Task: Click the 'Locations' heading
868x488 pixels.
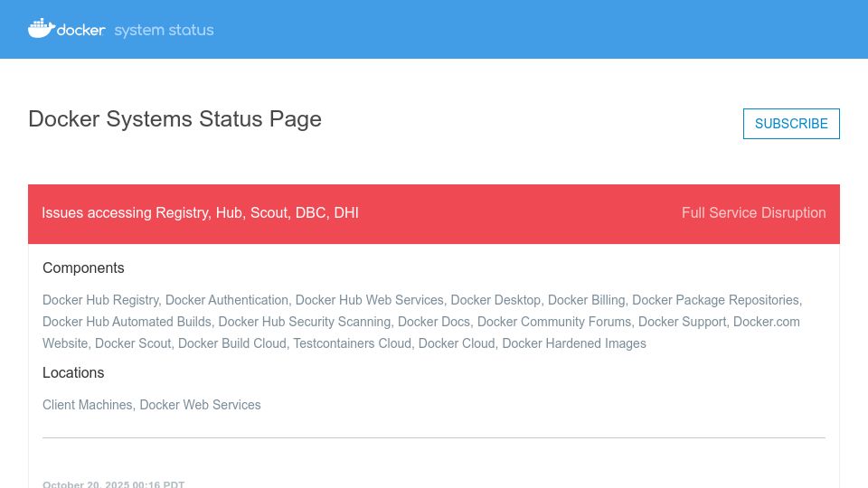Action: (73, 373)
